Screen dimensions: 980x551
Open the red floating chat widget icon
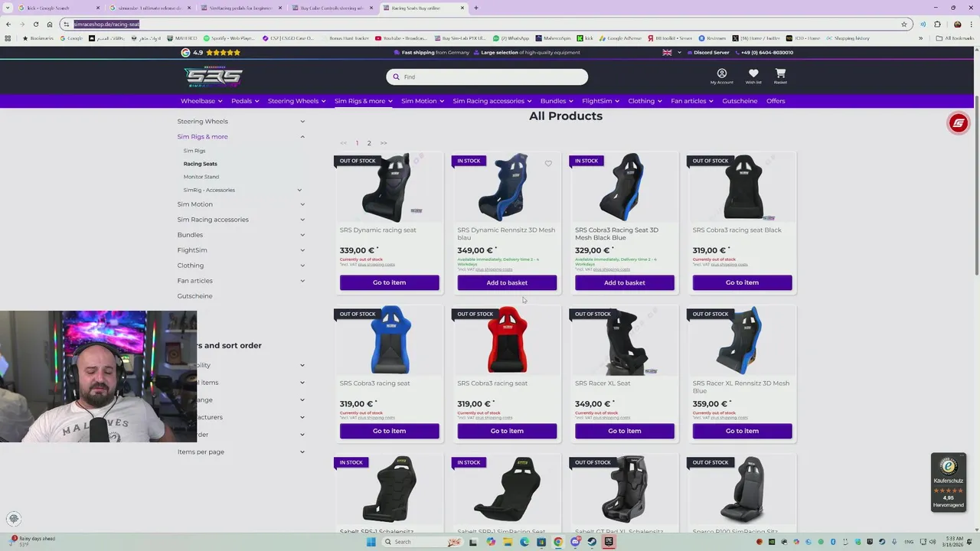(x=959, y=123)
